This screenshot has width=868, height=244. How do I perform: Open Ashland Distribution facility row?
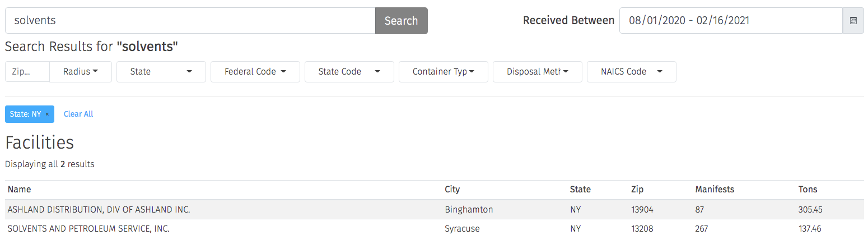[x=435, y=209]
